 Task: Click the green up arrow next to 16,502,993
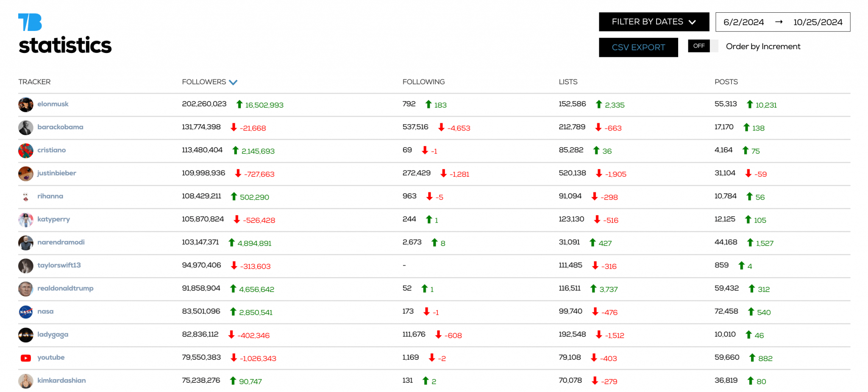click(239, 105)
